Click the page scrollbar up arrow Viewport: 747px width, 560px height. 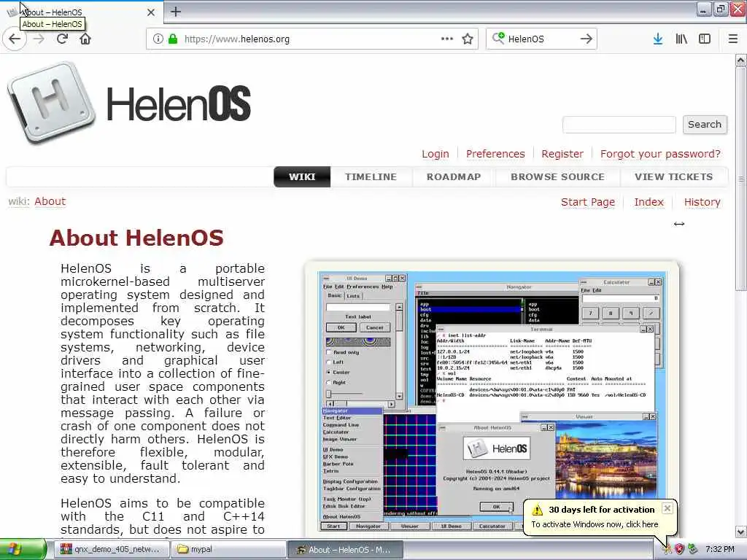click(740, 61)
